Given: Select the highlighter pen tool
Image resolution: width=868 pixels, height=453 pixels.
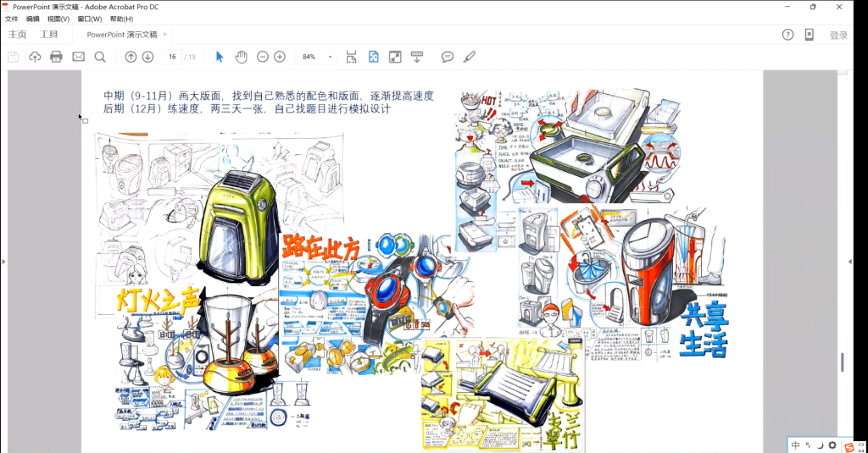Looking at the screenshot, I should click(x=470, y=57).
